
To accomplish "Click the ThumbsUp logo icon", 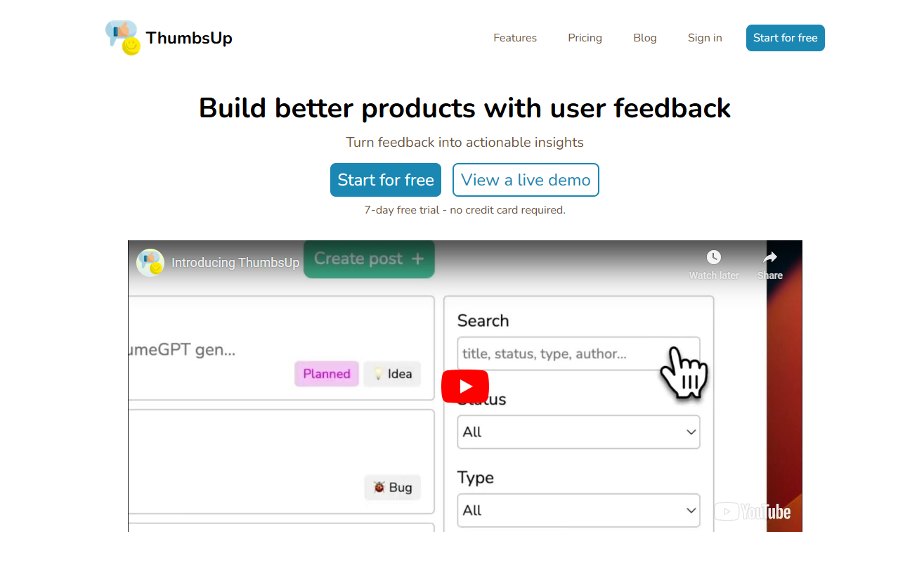I will [123, 38].
